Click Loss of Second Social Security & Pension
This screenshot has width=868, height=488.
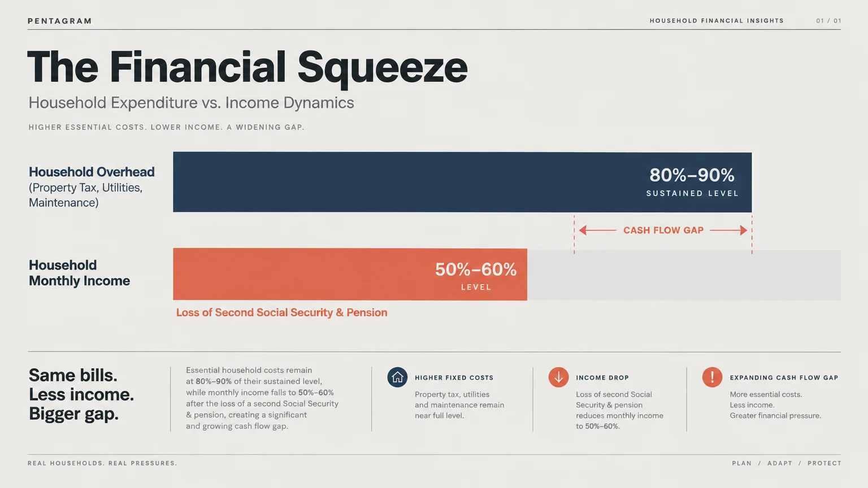[281, 313]
